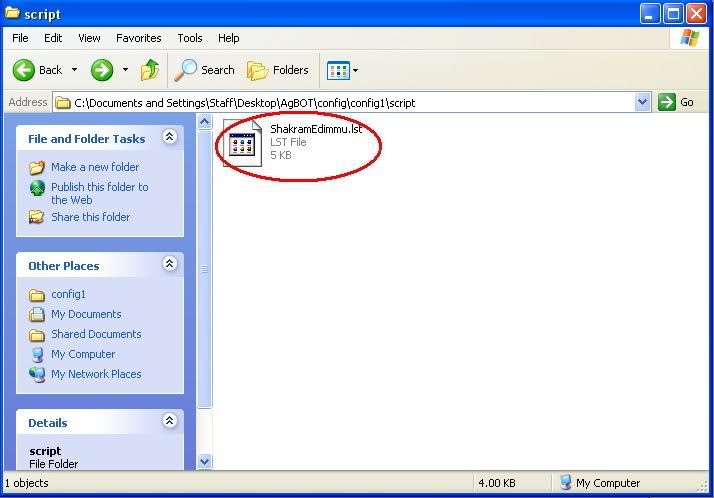Open the Edit menu
The image size is (714, 498).
53,38
